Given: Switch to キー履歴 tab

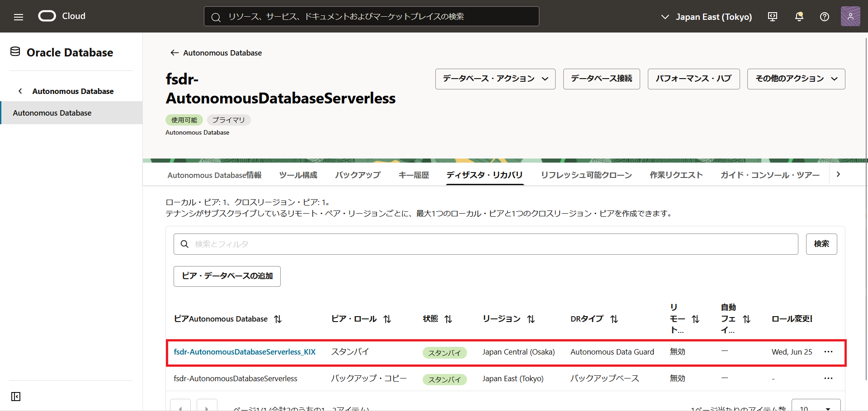Looking at the screenshot, I should click(414, 175).
